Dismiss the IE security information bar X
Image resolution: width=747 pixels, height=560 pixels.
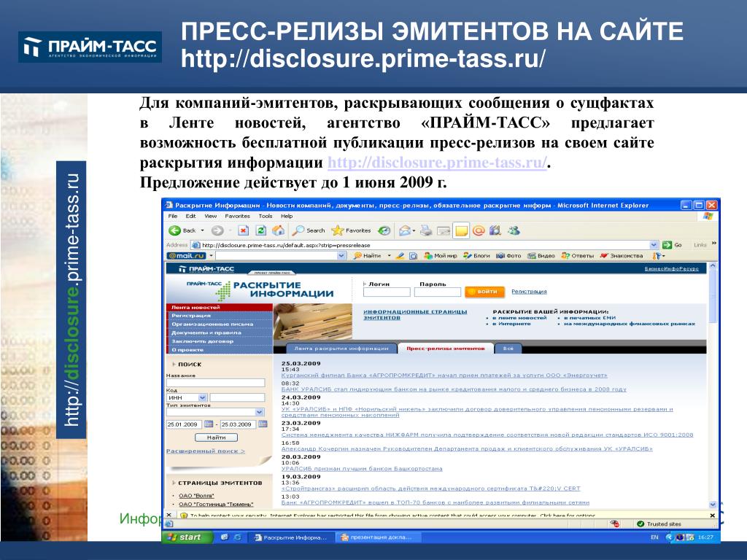(712, 516)
